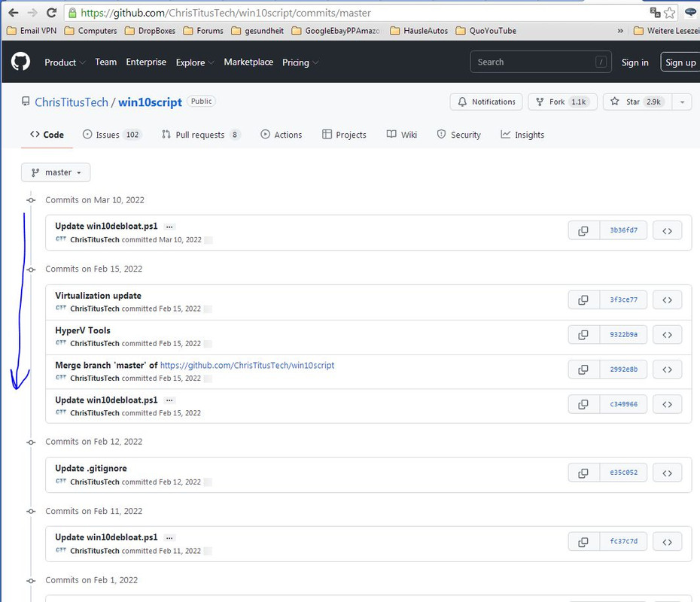
Task: Open the Projects tab
Action: click(344, 135)
